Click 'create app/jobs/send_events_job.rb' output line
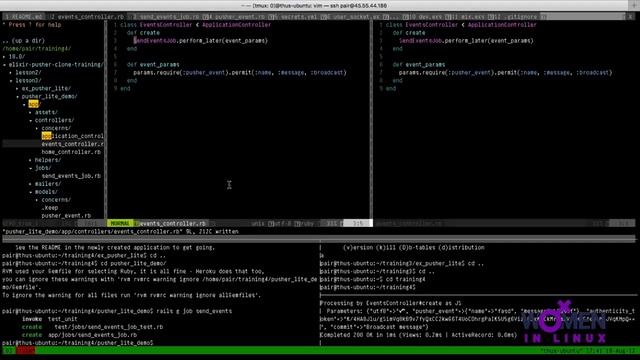 click(x=80, y=335)
